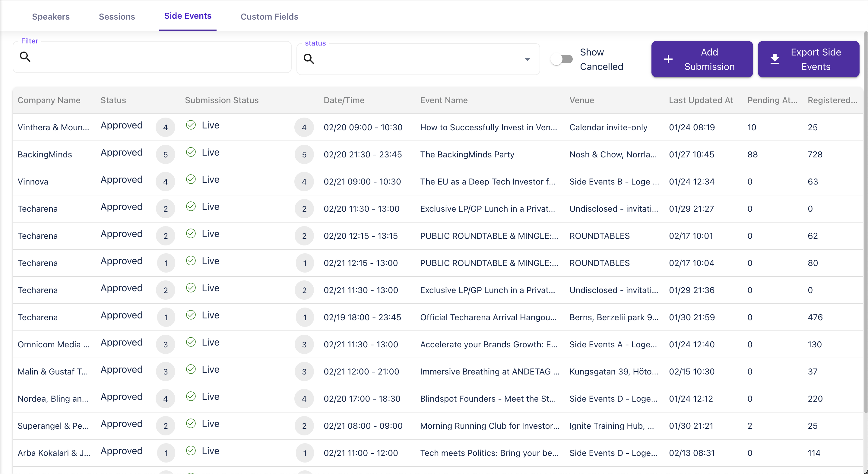This screenshot has width=868, height=474.
Task: Click the plus icon on Add Submission
Action: click(668, 59)
